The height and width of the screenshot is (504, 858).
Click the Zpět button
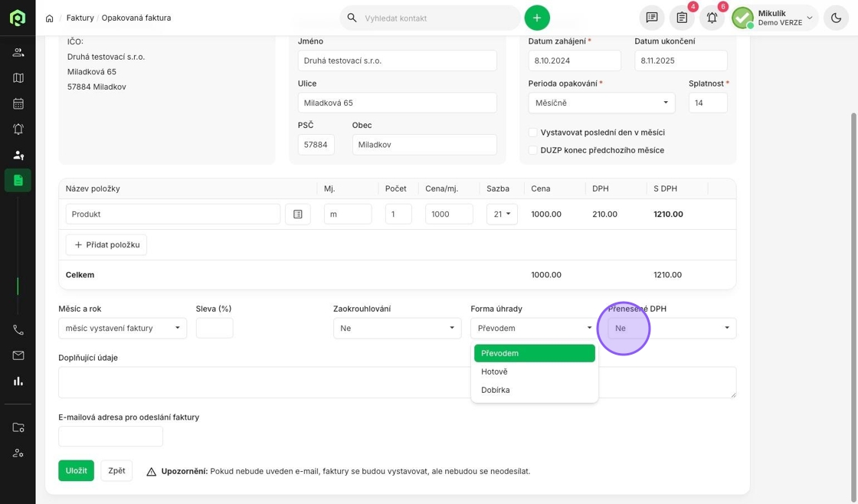click(116, 470)
